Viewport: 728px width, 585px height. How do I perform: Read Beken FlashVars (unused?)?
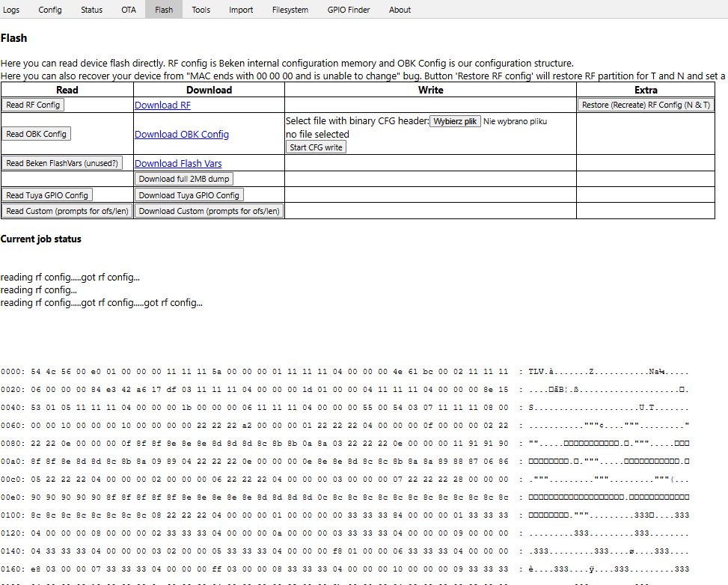62,163
